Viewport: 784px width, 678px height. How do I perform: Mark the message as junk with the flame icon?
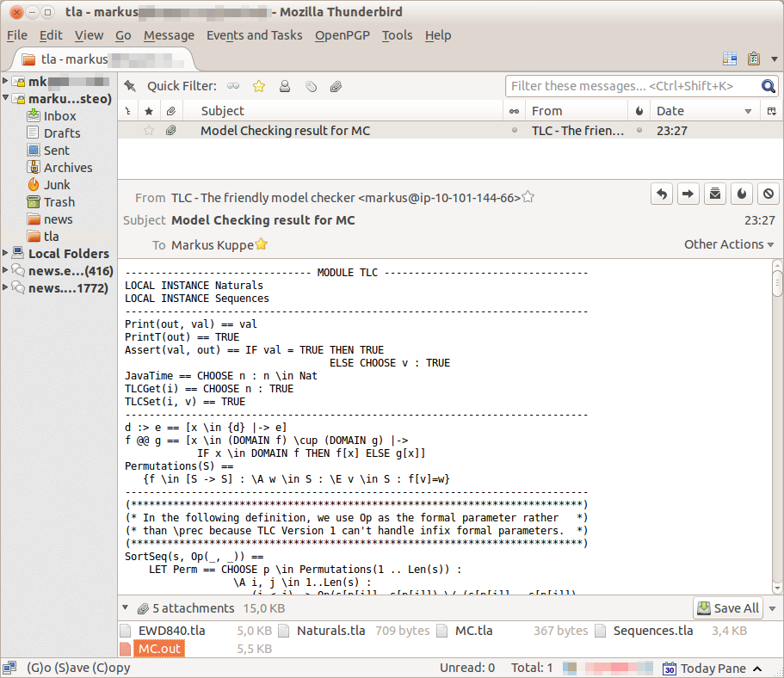pos(741,194)
